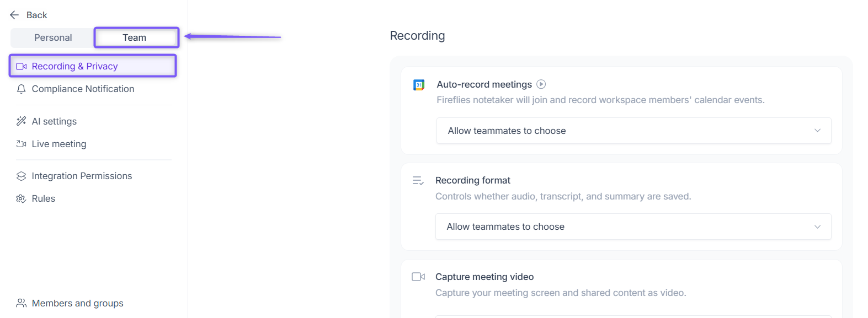Click the Back arrow icon

(x=14, y=15)
